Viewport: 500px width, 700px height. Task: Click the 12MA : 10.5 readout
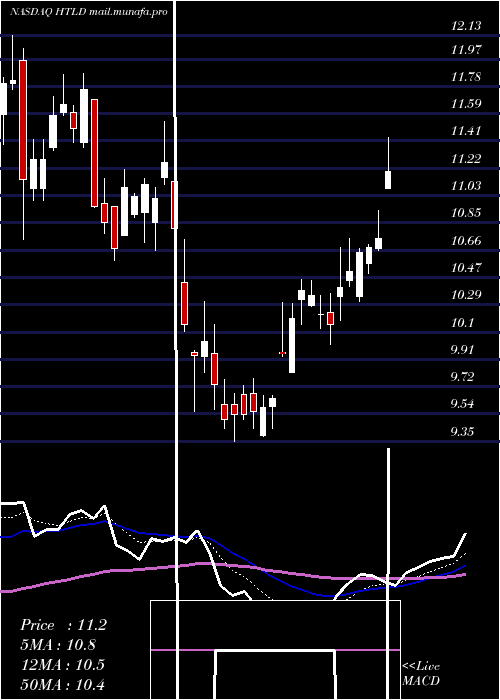pyautogui.click(x=62, y=665)
